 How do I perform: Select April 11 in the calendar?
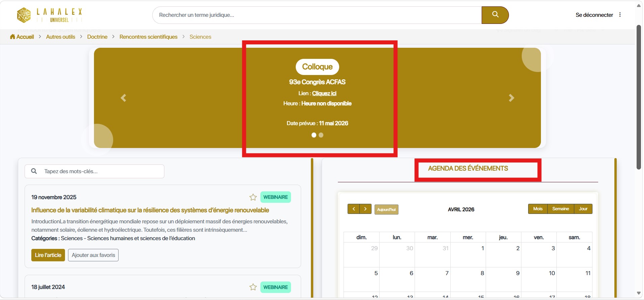tap(574, 280)
